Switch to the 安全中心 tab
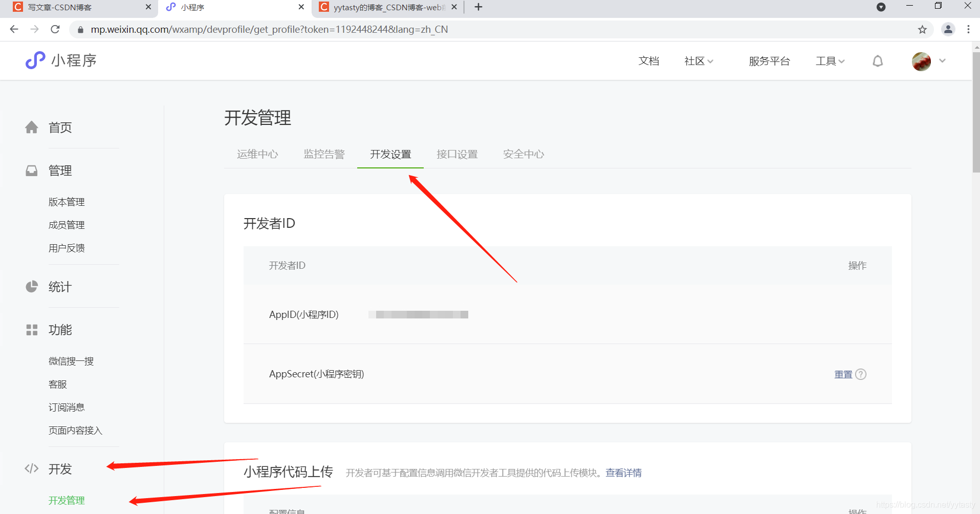The image size is (980, 514). 524,154
